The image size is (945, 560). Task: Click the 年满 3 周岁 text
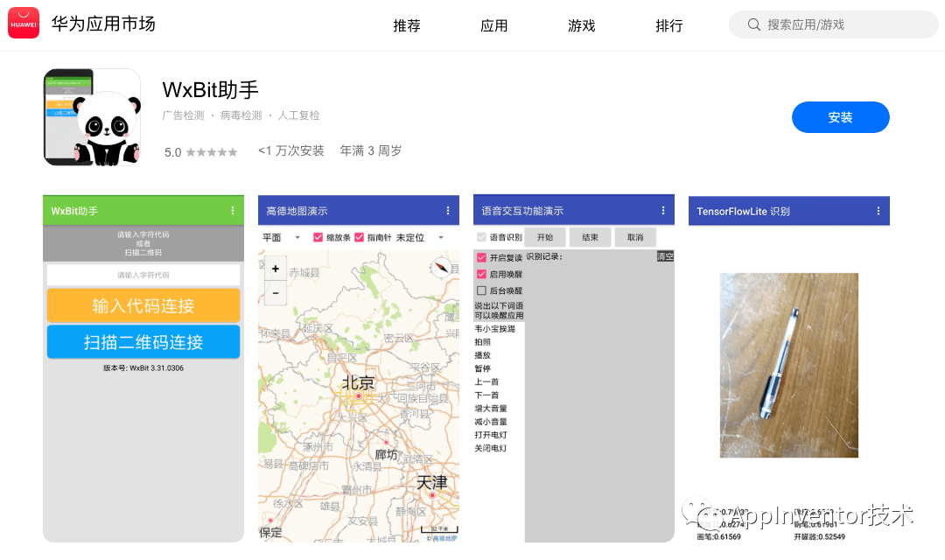click(371, 150)
